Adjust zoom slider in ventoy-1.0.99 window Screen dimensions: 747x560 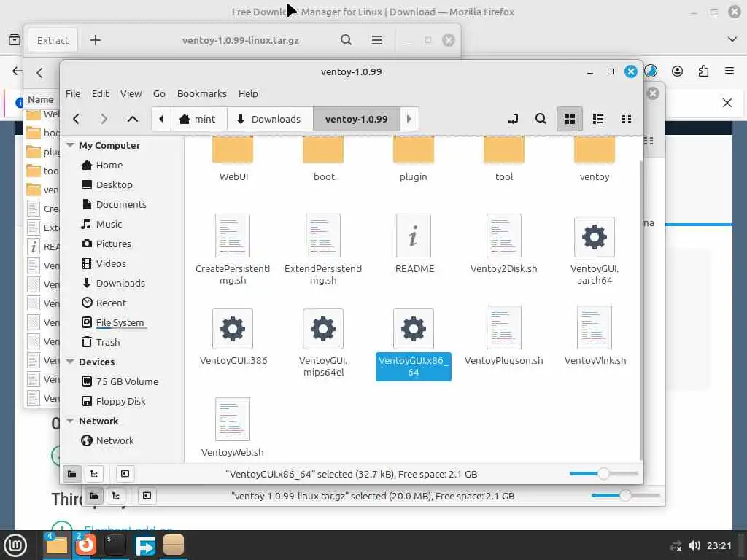point(603,474)
